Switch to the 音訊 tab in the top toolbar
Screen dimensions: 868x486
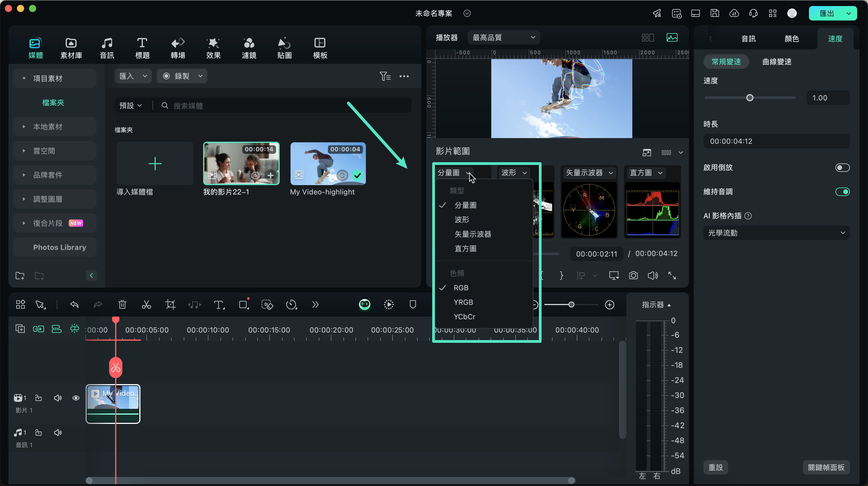pyautogui.click(x=107, y=48)
